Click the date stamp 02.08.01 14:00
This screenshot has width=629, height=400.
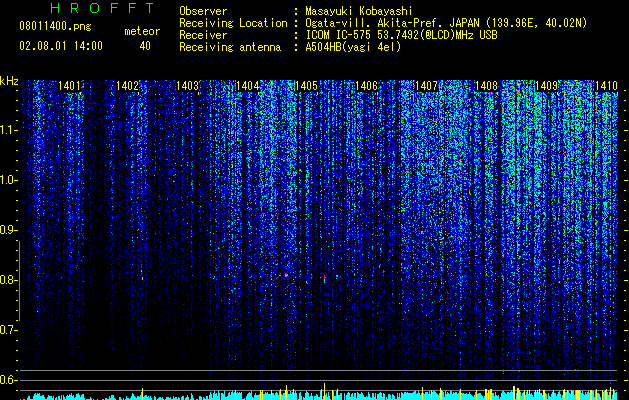click(x=61, y=46)
